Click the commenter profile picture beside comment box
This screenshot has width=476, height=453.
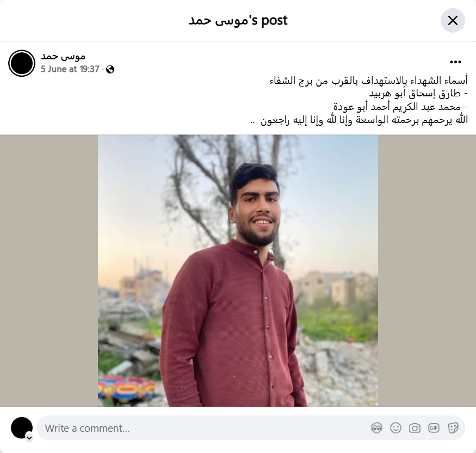click(22, 428)
